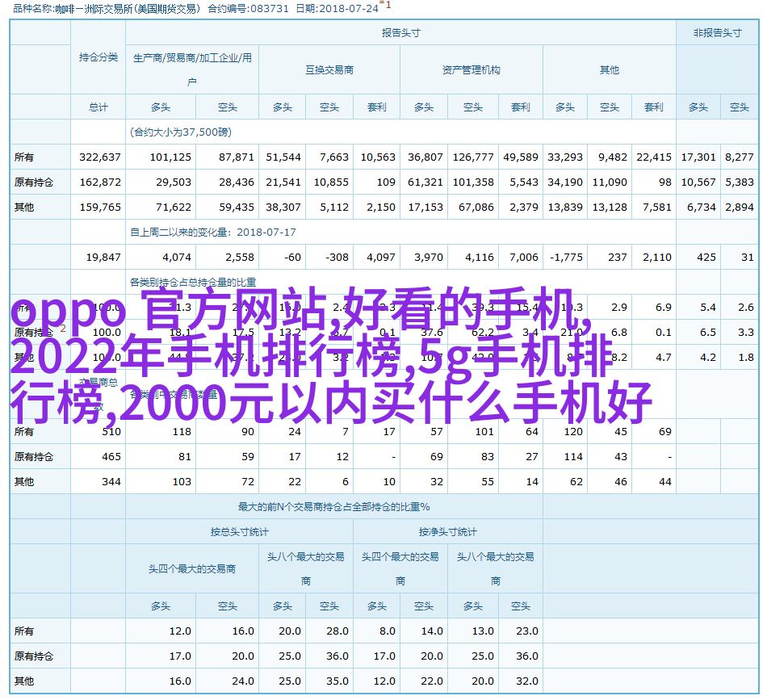Click the trader count 510
Viewport: 767px width, 700px height.
click(x=111, y=431)
